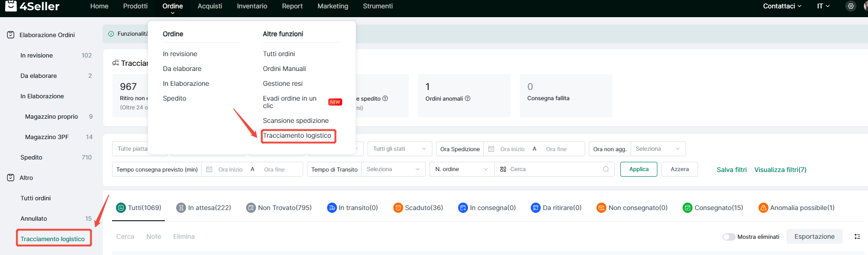Expand the Tempo di Transito Seleziona dropdown

393,169
